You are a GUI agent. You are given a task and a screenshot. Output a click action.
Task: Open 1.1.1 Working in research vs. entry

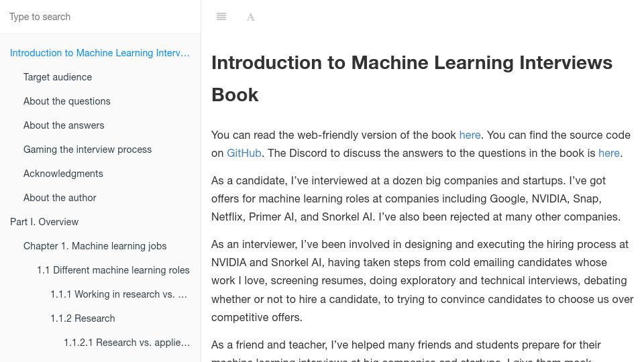click(119, 294)
